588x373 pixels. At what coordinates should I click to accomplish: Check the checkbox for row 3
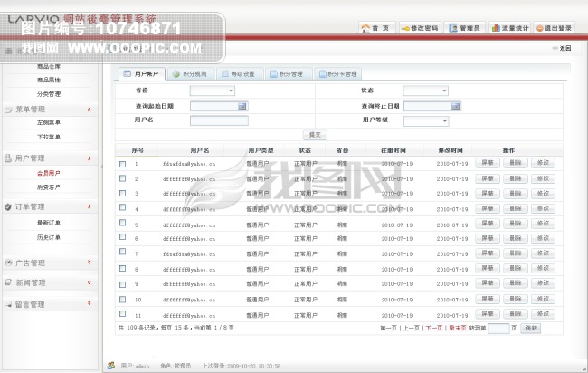[x=123, y=193]
